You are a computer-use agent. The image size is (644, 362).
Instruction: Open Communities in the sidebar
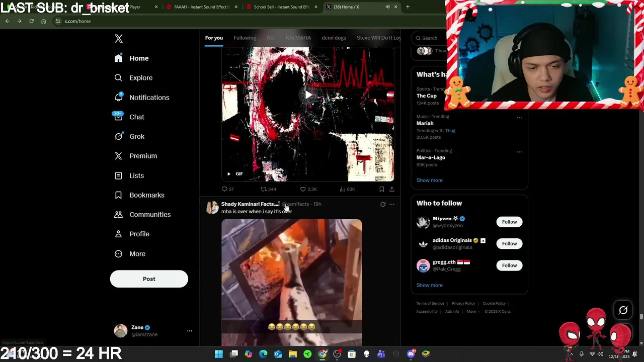pos(142,215)
